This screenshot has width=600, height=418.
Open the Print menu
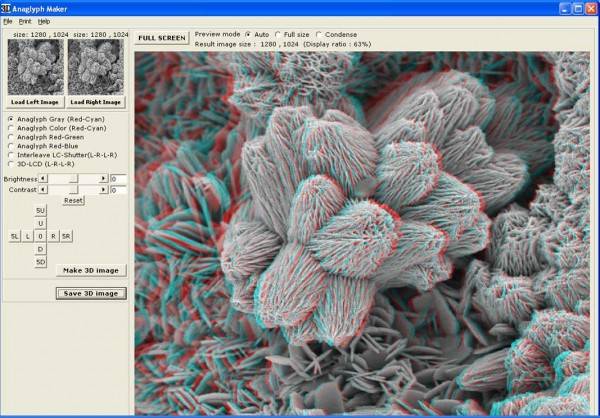25,21
